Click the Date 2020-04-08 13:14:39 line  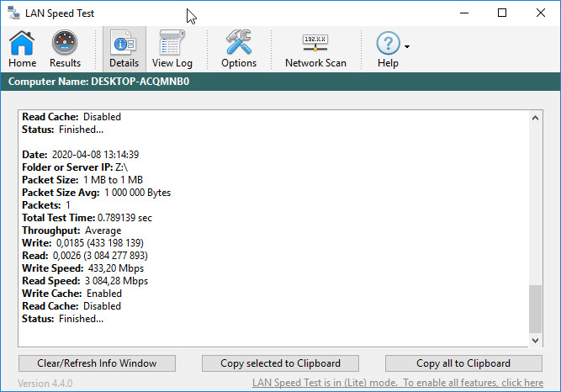(x=81, y=155)
